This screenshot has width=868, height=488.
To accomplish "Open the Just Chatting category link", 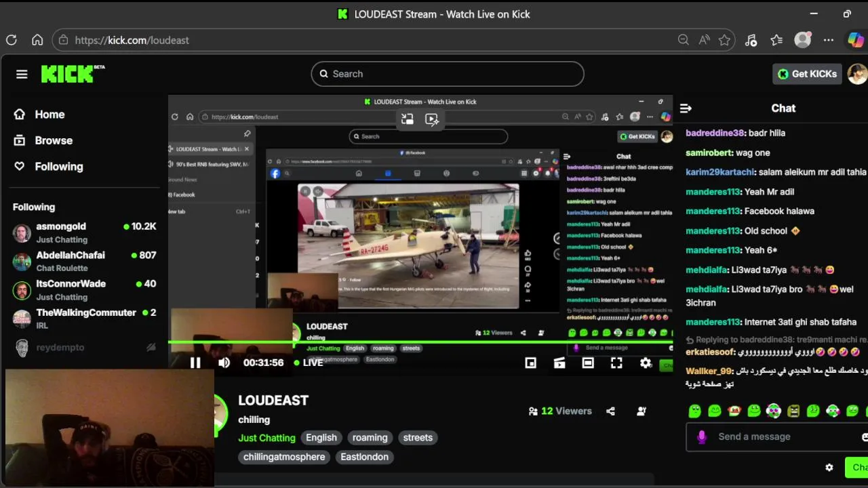I will [x=267, y=438].
